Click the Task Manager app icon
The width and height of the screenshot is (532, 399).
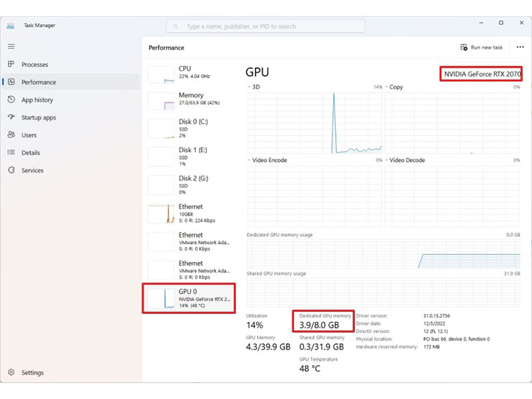[x=11, y=26]
